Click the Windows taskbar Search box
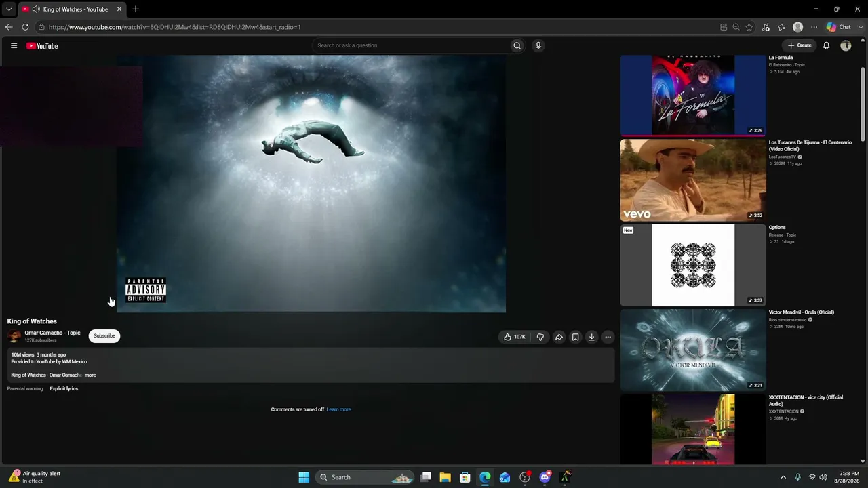This screenshot has height=488, width=868. pos(365,477)
